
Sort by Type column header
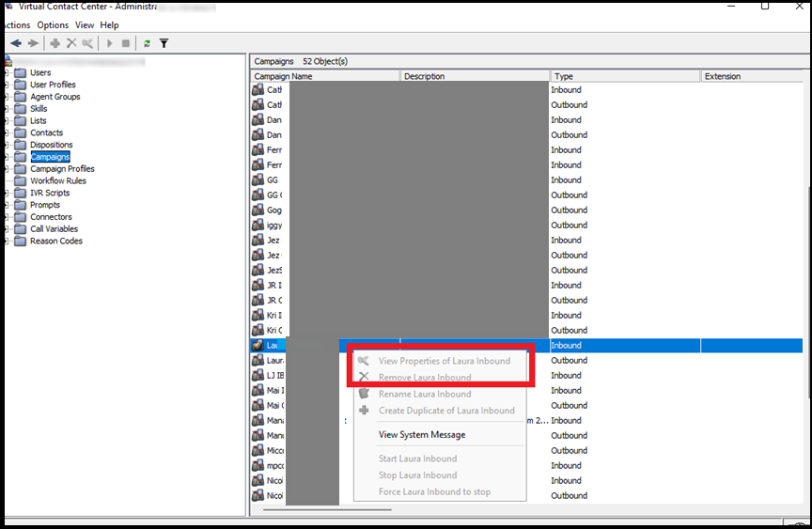click(625, 76)
